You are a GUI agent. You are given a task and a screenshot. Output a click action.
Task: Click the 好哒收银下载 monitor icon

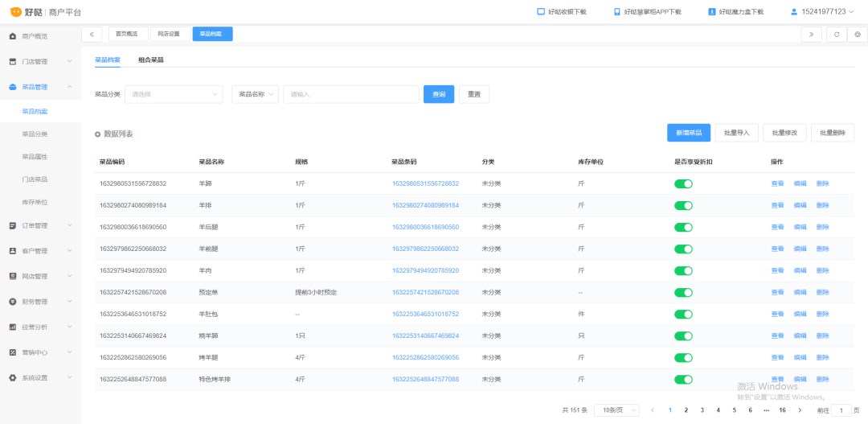tap(541, 11)
